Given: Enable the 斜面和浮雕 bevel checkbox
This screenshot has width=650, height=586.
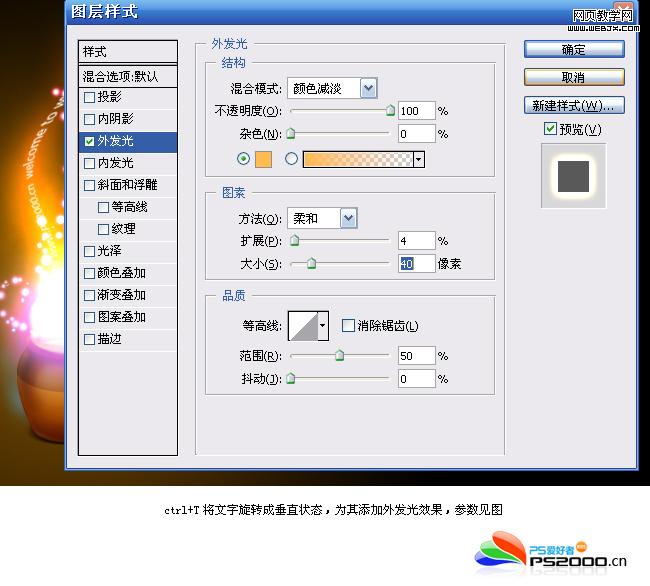Looking at the screenshot, I should tap(89, 185).
